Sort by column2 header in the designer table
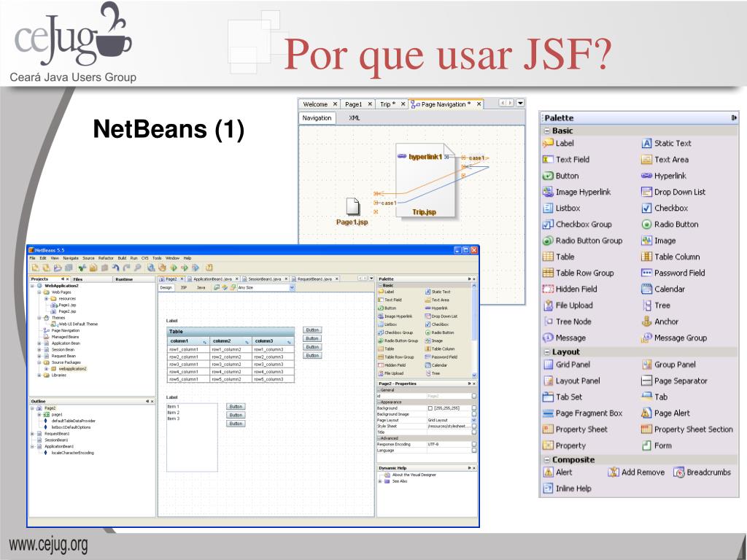Image resolution: width=747 pixels, height=560 pixels. click(x=231, y=341)
